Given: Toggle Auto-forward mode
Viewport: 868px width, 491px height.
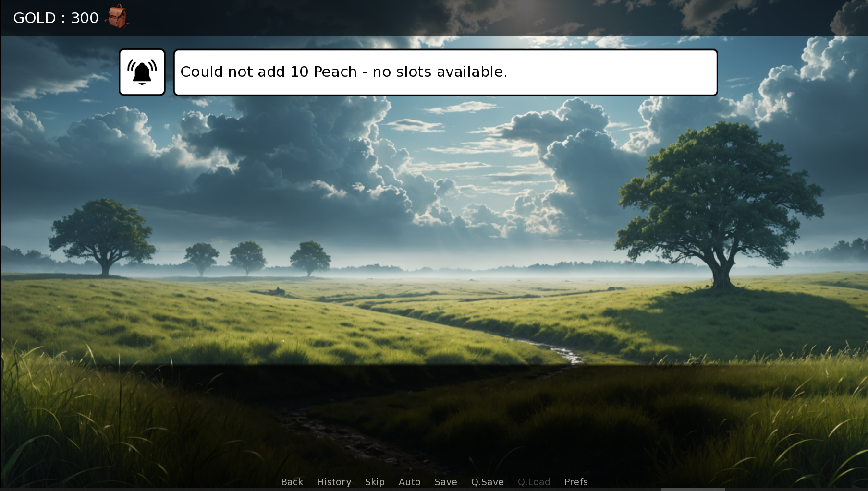Looking at the screenshot, I should click(x=410, y=482).
